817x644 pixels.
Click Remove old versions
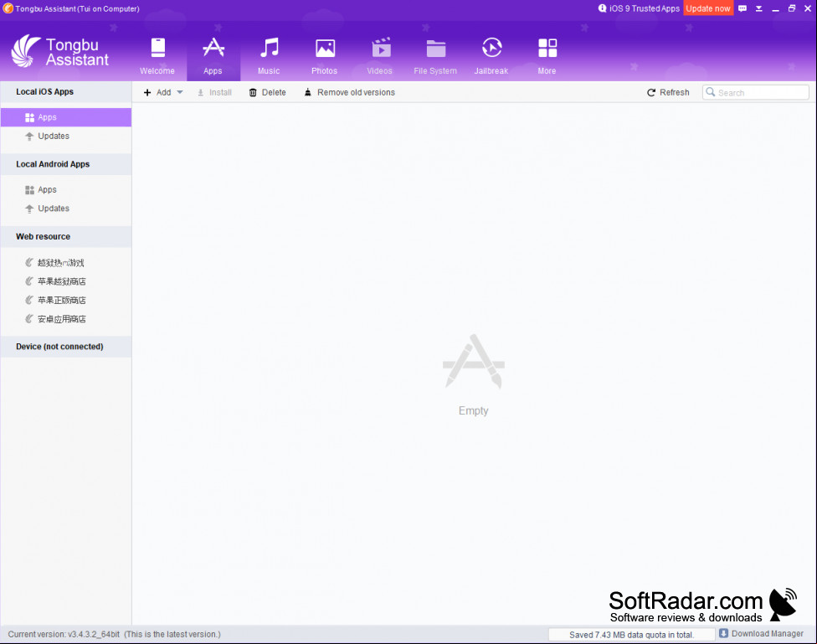[350, 92]
